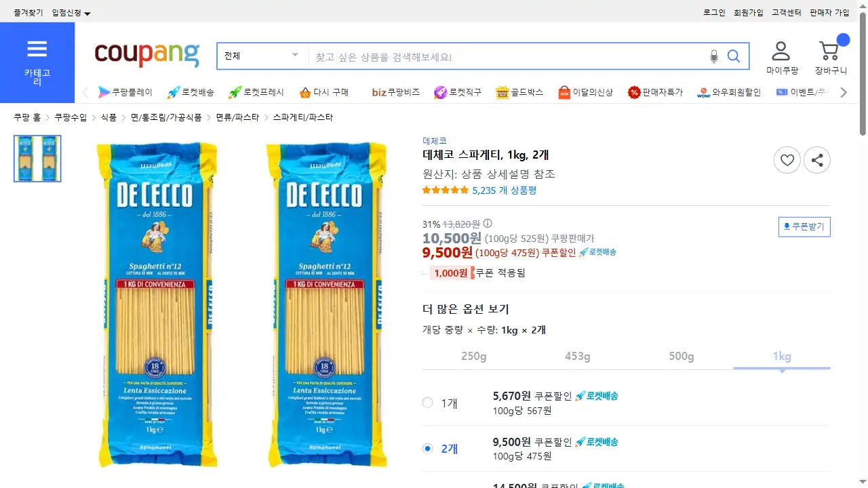The height and width of the screenshot is (488, 868).
Task: Open 마이쿠팡 user profile icon
Action: coord(781,51)
